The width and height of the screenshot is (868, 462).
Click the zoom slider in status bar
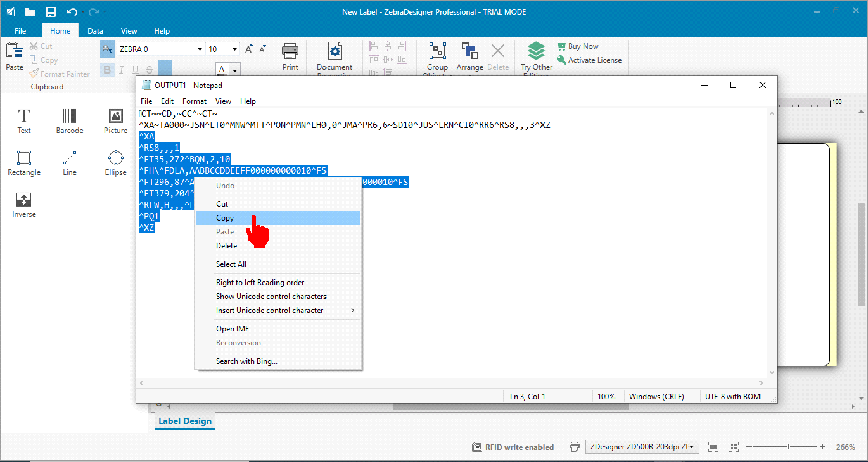(788, 447)
